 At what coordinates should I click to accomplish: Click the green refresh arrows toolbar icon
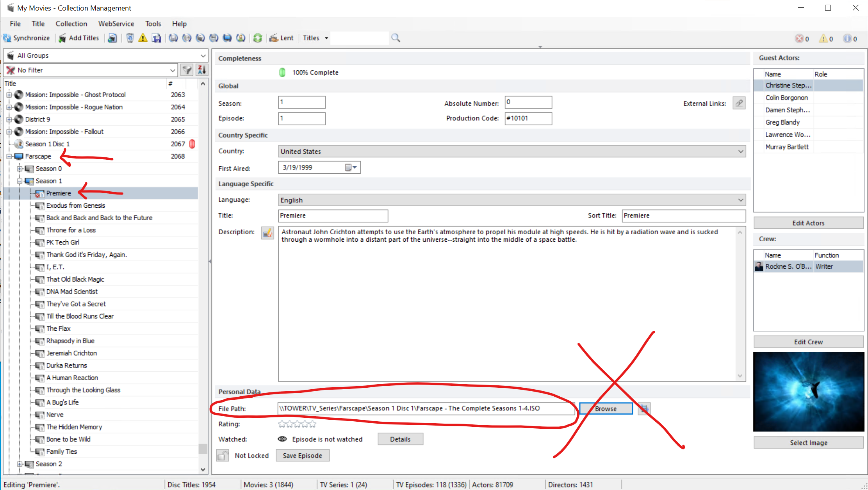[257, 38]
